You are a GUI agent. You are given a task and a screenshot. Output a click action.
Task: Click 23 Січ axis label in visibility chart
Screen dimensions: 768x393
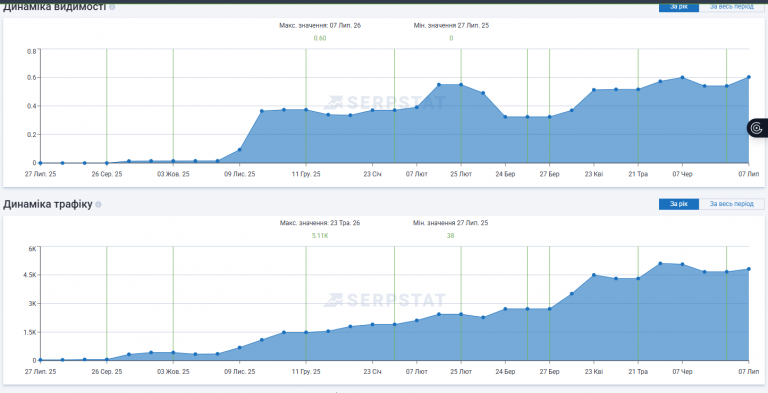[x=372, y=174]
